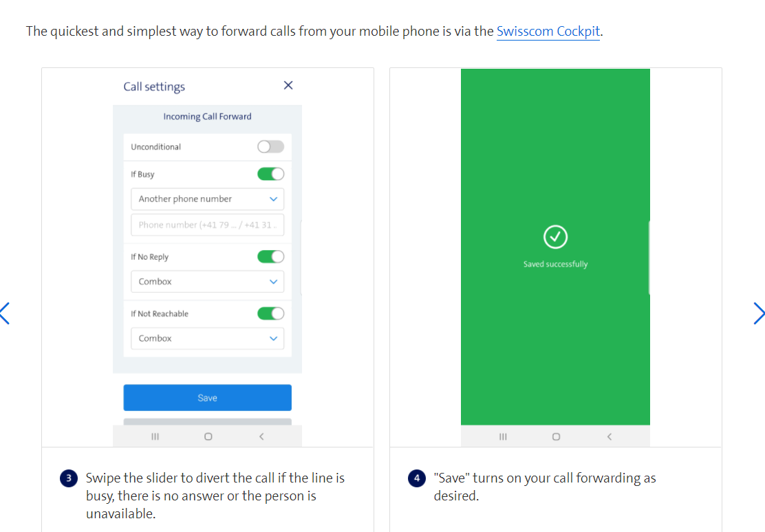Go to next carousel slide arrow
765x532 pixels.
(x=758, y=313)
